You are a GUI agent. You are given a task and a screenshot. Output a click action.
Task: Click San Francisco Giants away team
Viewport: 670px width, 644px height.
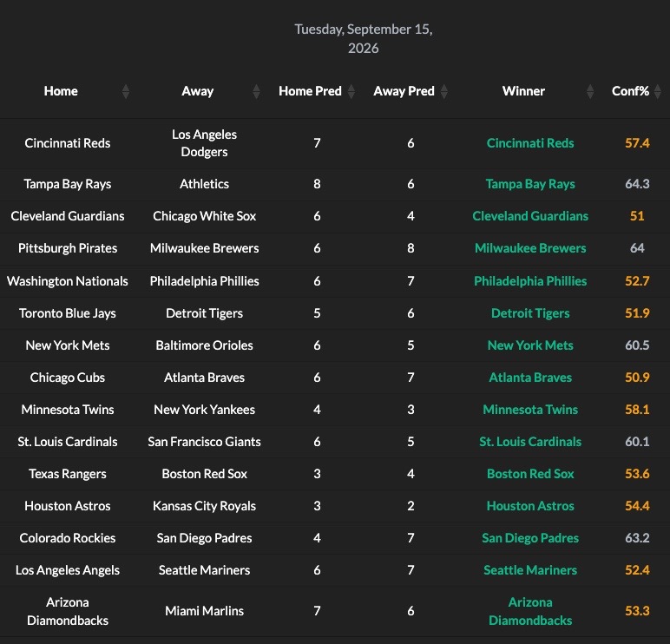coord(204,442)
